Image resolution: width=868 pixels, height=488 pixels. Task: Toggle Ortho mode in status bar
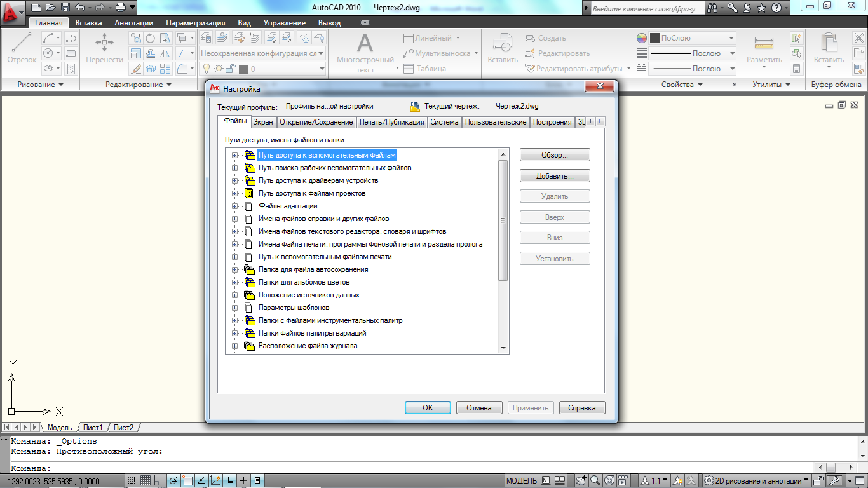pyautogui.click(x=159, y=481)
